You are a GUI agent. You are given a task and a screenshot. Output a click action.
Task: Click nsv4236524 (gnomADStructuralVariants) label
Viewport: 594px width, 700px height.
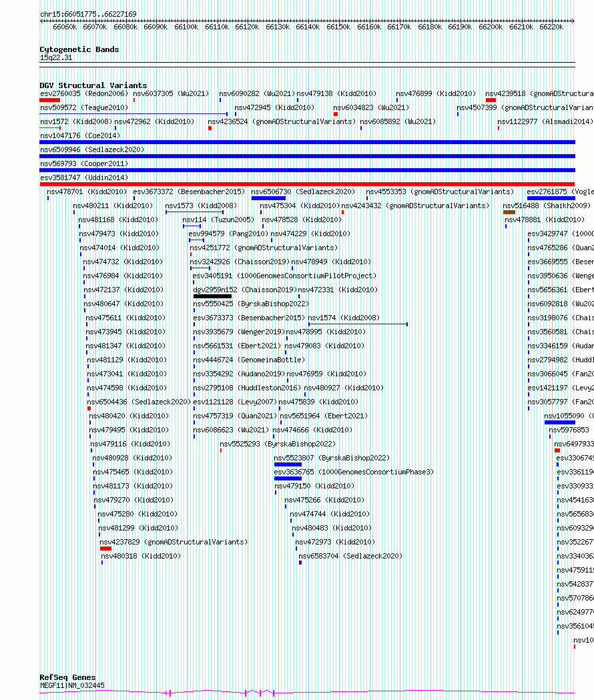282,121
